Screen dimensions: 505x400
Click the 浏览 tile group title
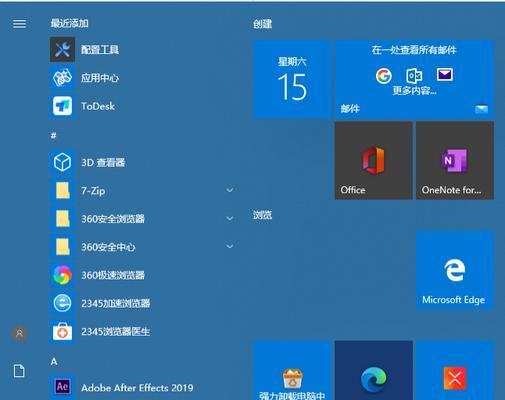(262, 215)
